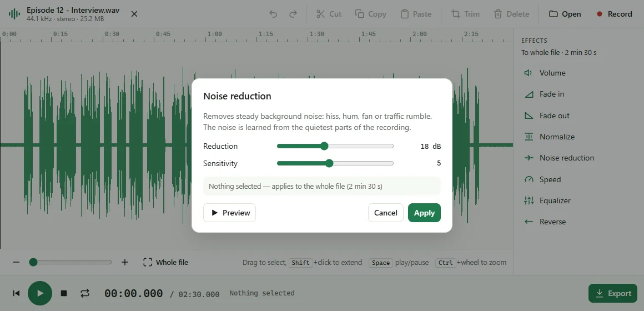Click the Trim toolbar button
The image size is (644, 311).
465,14
